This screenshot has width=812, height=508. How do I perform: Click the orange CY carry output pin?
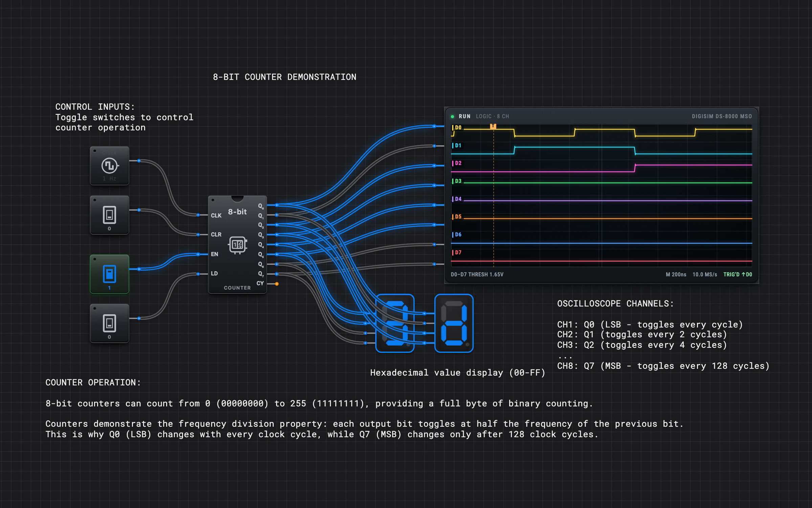click(277, 284)
